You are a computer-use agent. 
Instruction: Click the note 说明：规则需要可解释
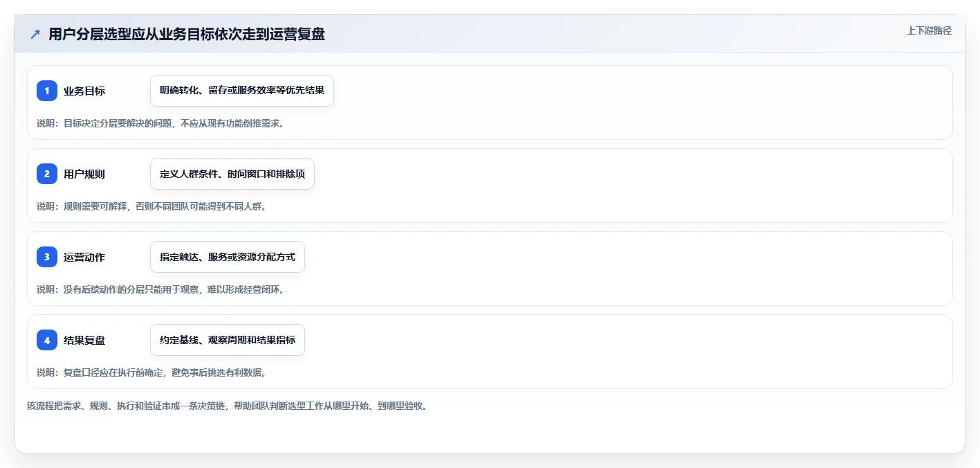tap(151, 206)
